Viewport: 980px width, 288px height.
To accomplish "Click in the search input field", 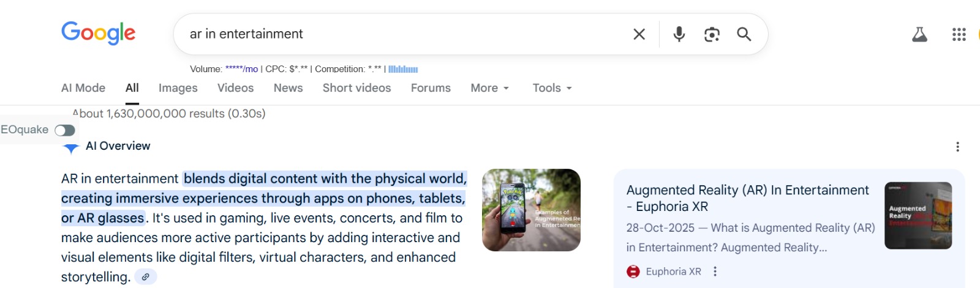I will (398, 34).
